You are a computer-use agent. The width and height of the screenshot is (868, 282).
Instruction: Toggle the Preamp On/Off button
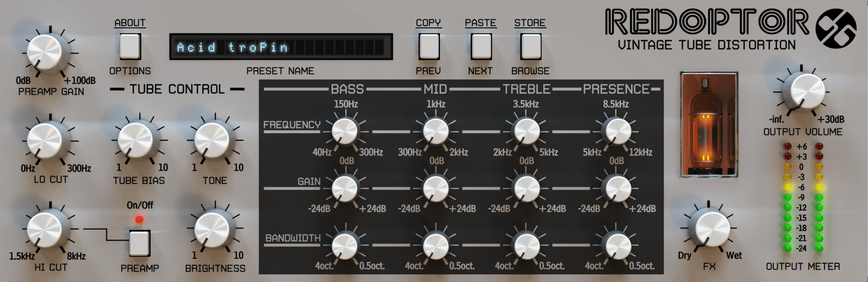click(x=139, y=243)
